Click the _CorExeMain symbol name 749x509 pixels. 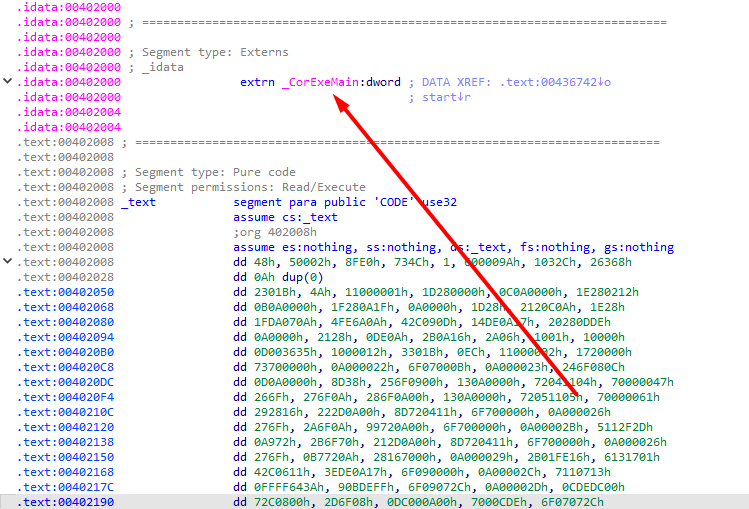coord(320,82)
